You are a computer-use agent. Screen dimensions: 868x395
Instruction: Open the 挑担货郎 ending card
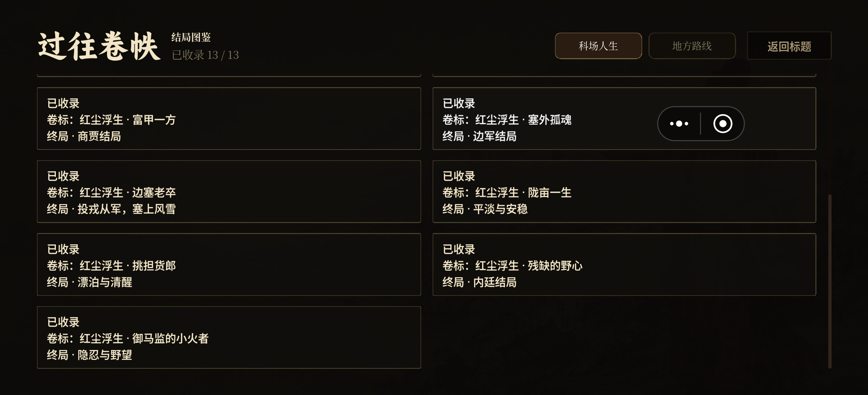point(229,264)
